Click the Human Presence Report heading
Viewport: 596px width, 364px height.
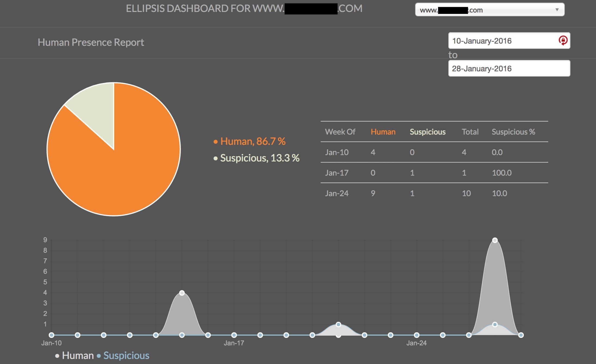(x=91, y=42)
